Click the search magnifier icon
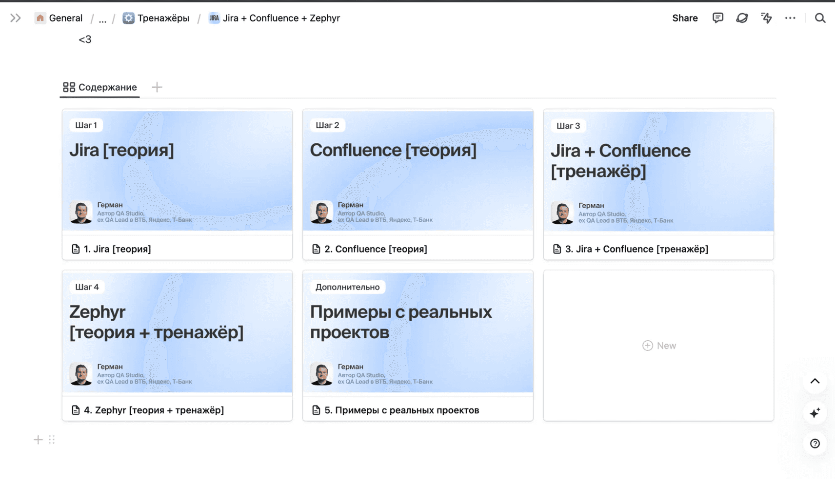This screenshot has width=835, height=504. [x=820, y=18]
